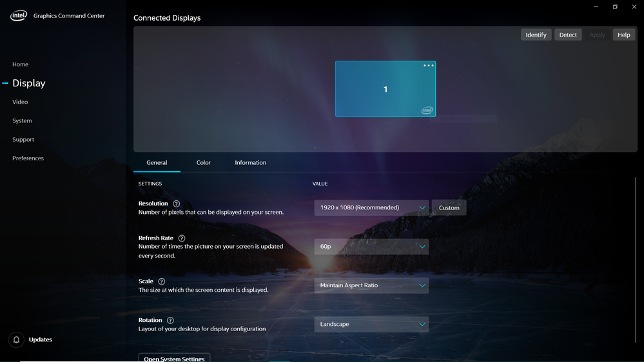
Task: Click the Refresh Rate setting label
Action: (155, 238)
